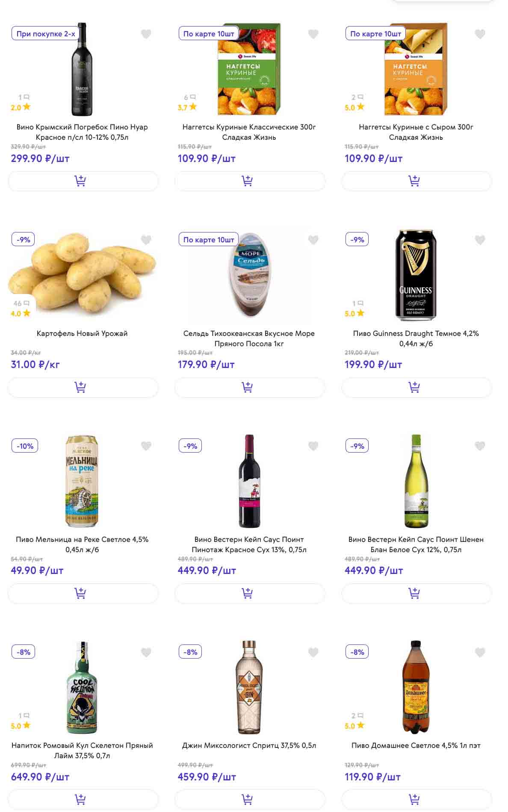Click По карте 10шт badge on Сельдь
508x812 pixels.
click(x=209, y=240)
